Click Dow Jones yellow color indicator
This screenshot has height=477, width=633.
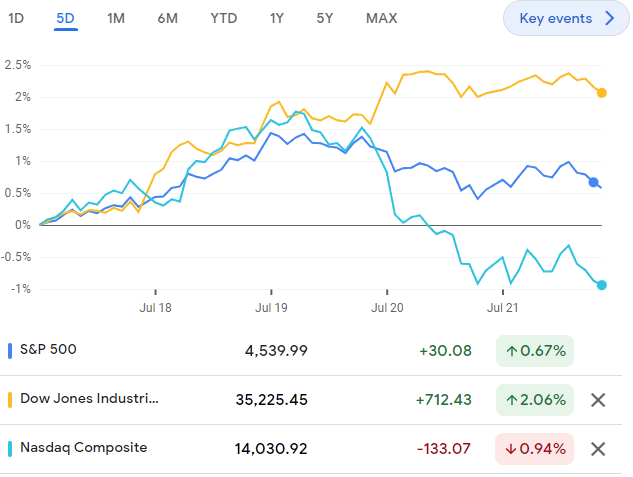tap(10, 400)
